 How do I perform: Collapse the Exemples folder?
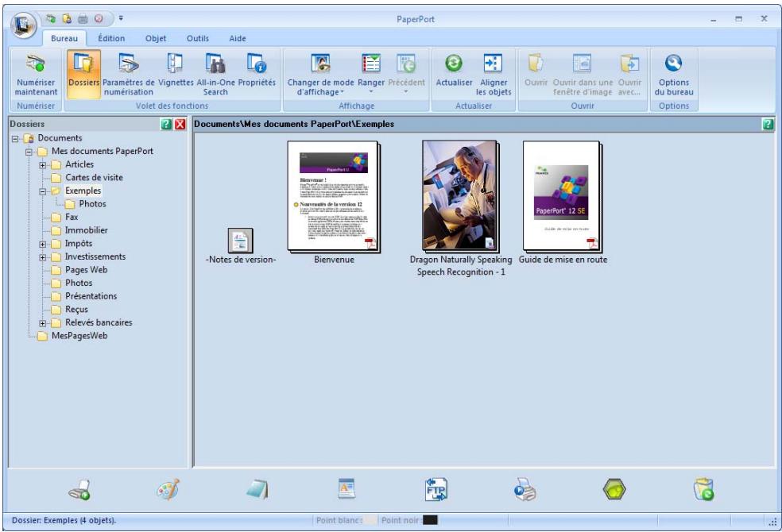pyautogui.click(x=43, y=192)
